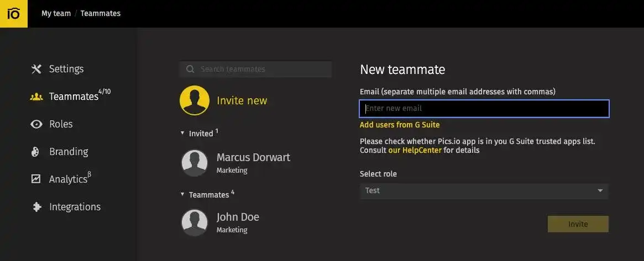Click the Analytics chart icon
Image resolution: width=644 pixels, height=261 pixels.
click(36, 179)
